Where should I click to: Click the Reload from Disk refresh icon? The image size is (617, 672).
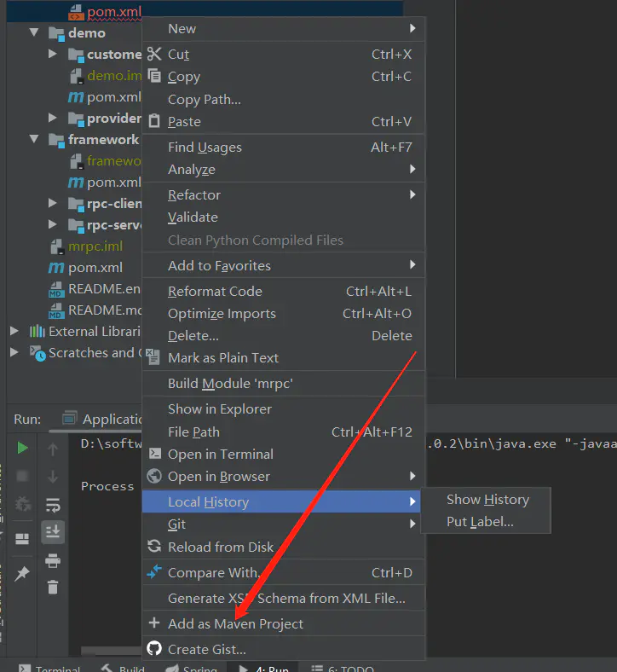[x=154, y=547]
